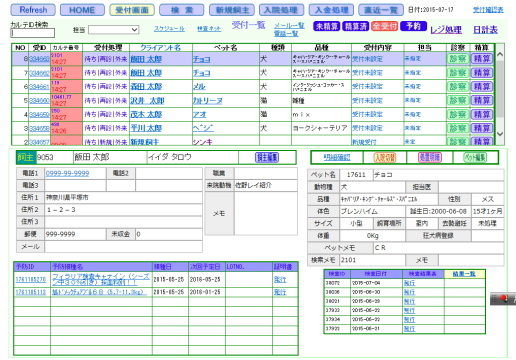Click the red recording icon at right edge
Viewport: 516px width, 360px height.
pos(504,298)
